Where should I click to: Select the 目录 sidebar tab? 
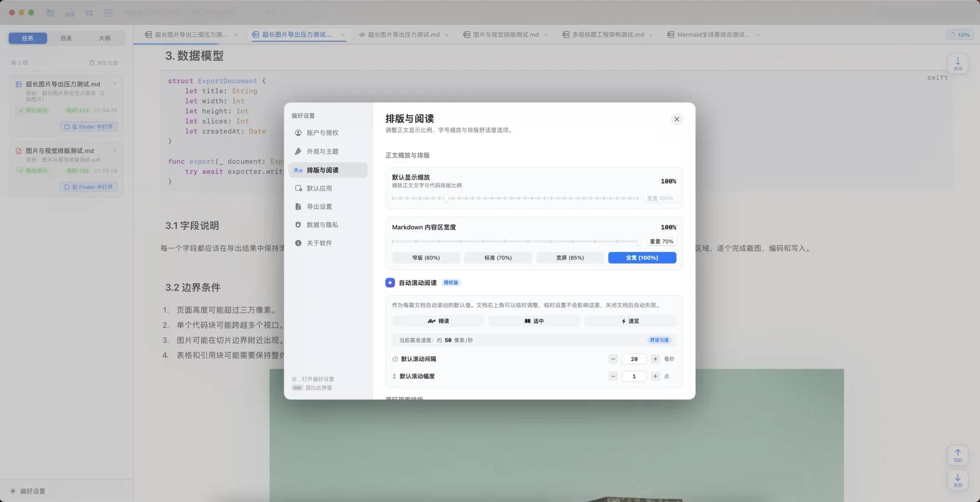tap(66, 38)
